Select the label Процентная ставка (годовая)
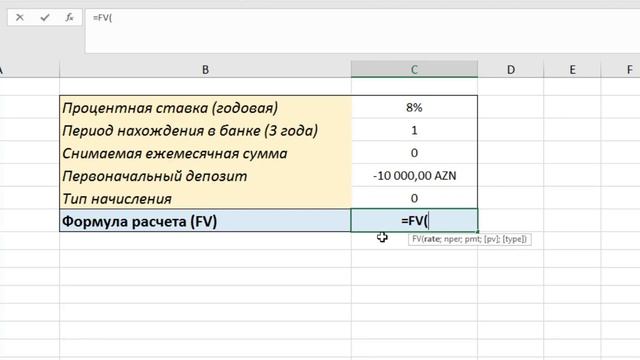 pyautogui.click(x=170, y=108)
